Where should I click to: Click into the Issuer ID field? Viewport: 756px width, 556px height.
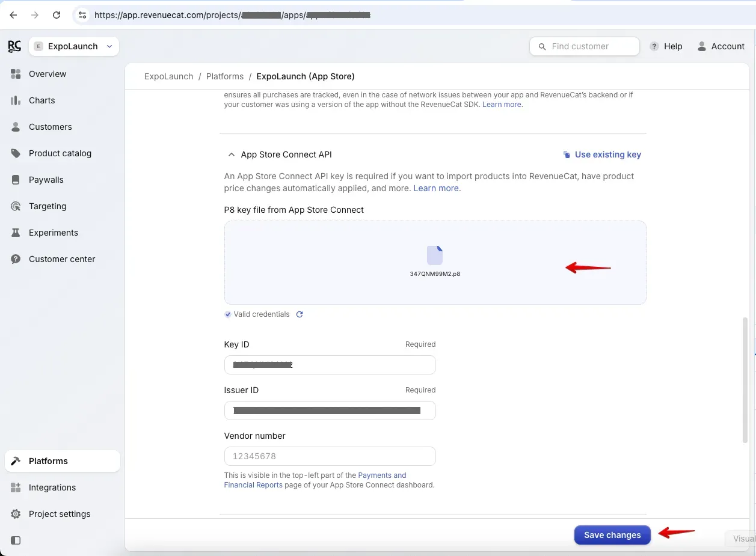pyautogui.click(x=330, y=411)
